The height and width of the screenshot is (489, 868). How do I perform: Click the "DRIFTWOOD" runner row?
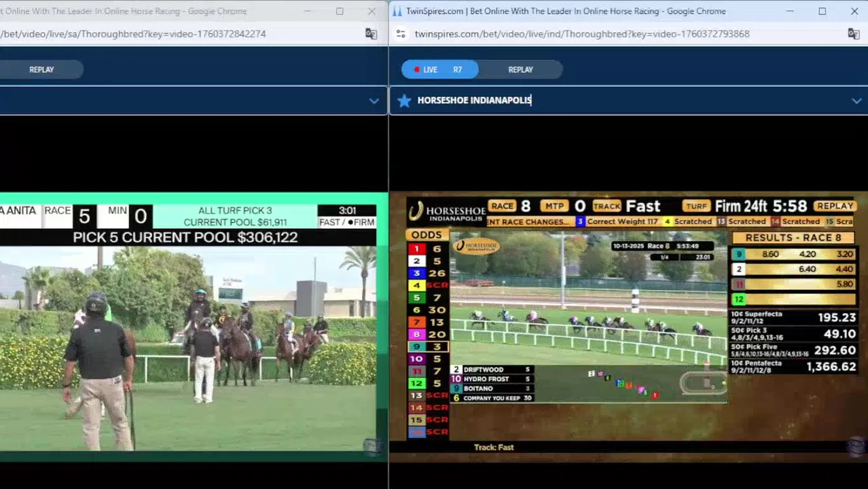(x=492, y=370)
